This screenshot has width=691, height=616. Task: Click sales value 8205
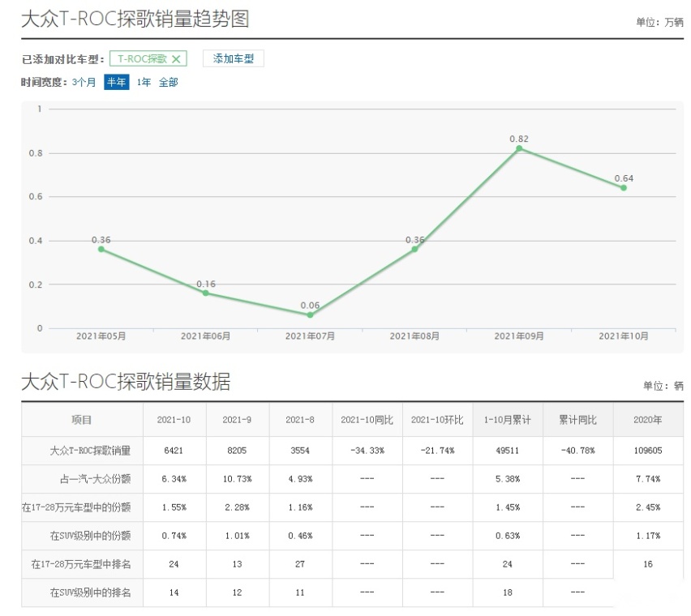pyautogui.click(x=237, y=451)
